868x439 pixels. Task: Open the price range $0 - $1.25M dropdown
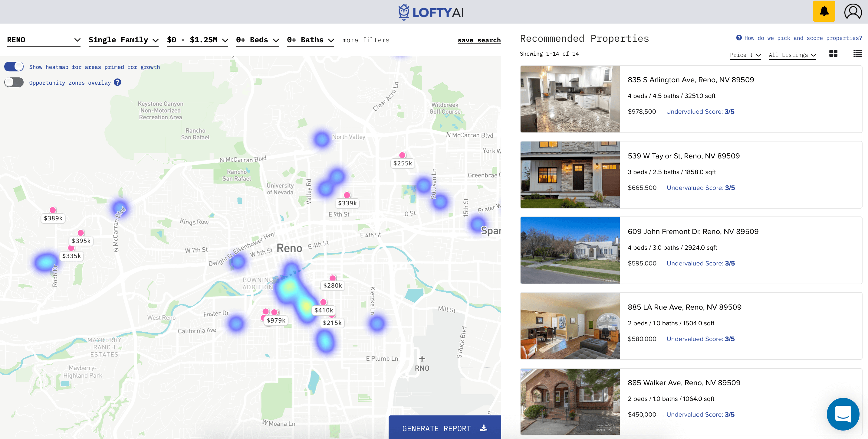197,40
